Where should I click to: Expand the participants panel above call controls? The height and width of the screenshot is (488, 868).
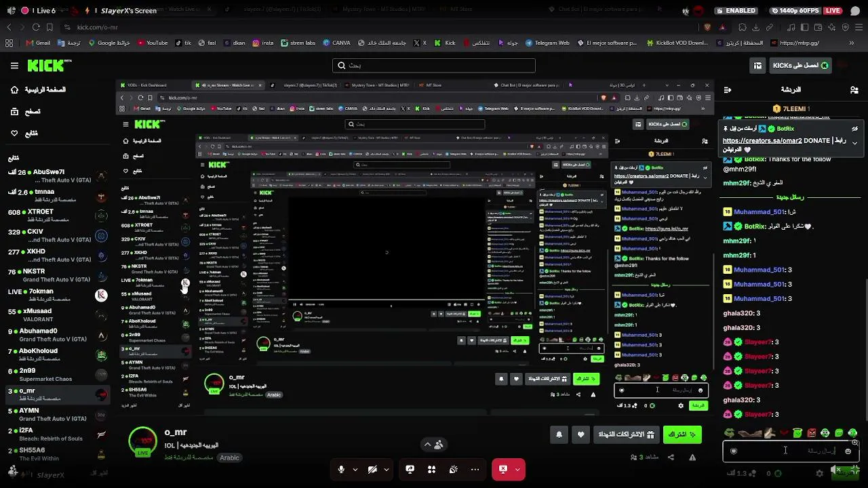pos(433,445)
